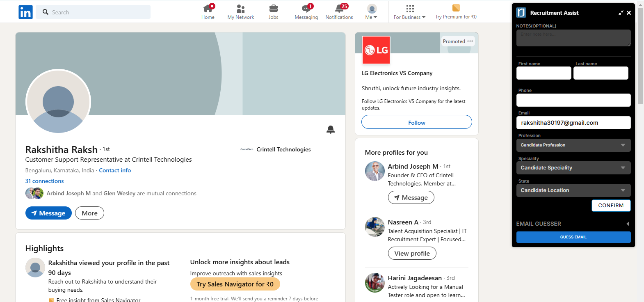Open Arbind Joseph M profile photo
This screenshot has width=644, height=302.
(x=375, y=171)
